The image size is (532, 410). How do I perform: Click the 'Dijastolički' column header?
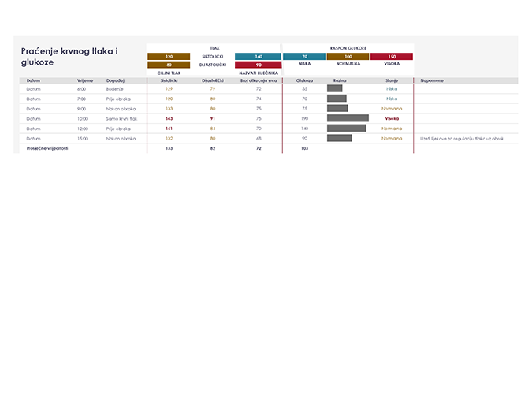[x=213, y=80]
